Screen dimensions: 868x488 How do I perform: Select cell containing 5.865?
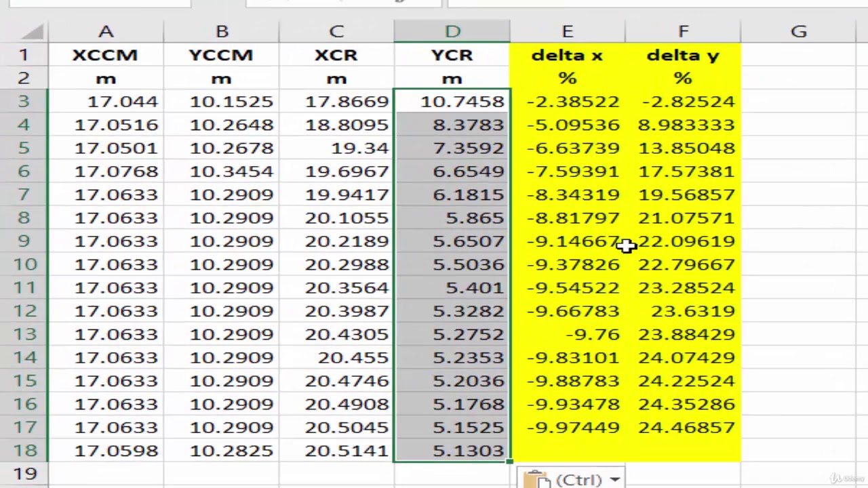point(452,218)
